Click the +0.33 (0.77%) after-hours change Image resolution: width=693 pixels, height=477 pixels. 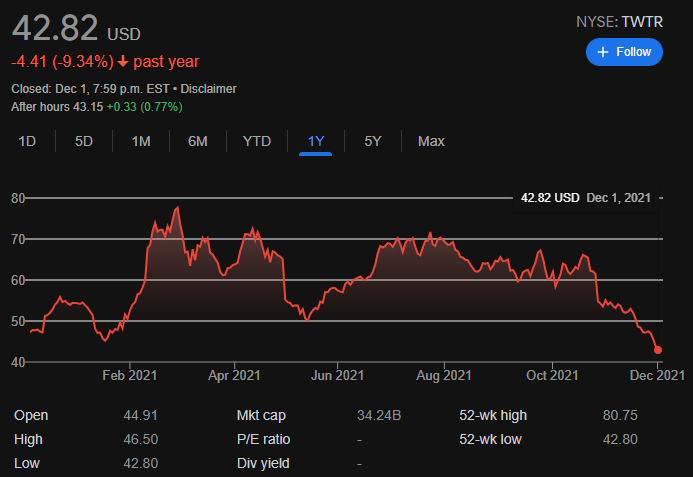click(x=145, y=107)
